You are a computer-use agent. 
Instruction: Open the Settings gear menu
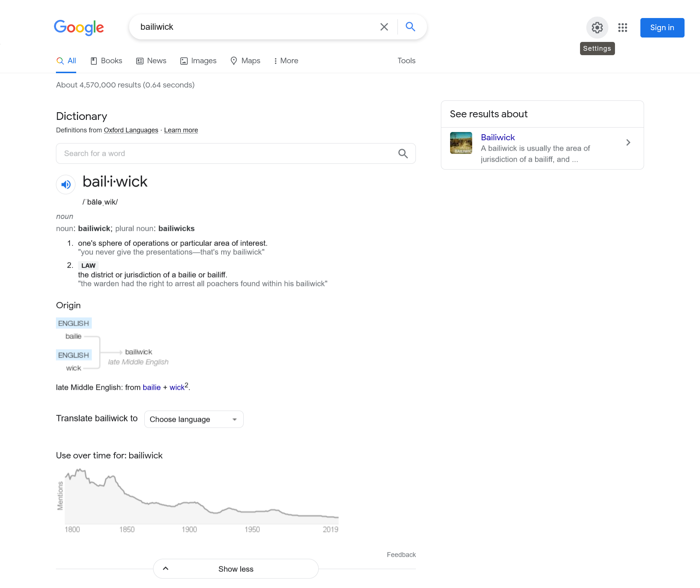(x=597, y=28)
